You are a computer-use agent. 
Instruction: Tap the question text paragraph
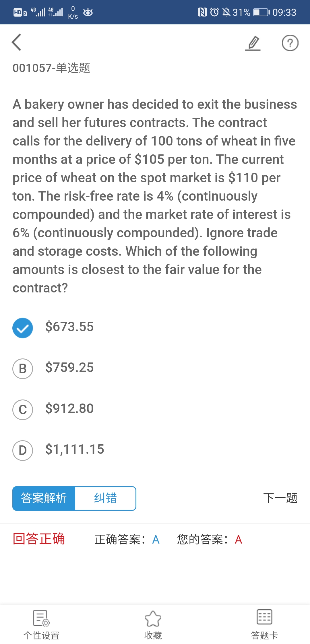154,196
